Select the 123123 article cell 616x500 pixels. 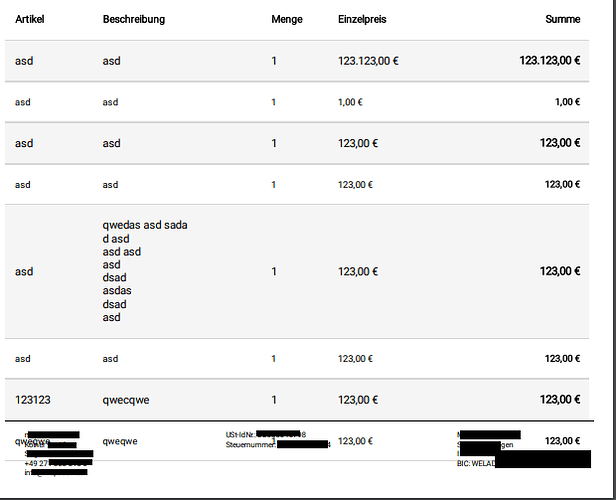[x=33, y=400]
